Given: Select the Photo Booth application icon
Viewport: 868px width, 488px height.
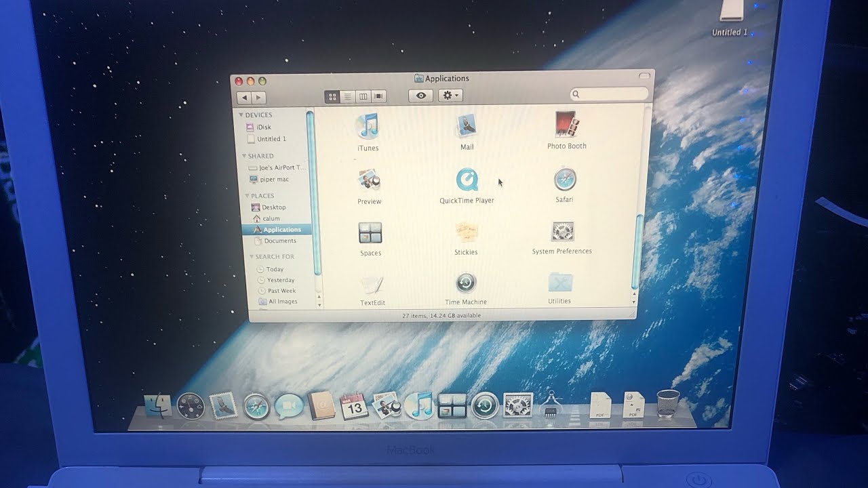Looking at the screenshot, I should pos(567,125).
